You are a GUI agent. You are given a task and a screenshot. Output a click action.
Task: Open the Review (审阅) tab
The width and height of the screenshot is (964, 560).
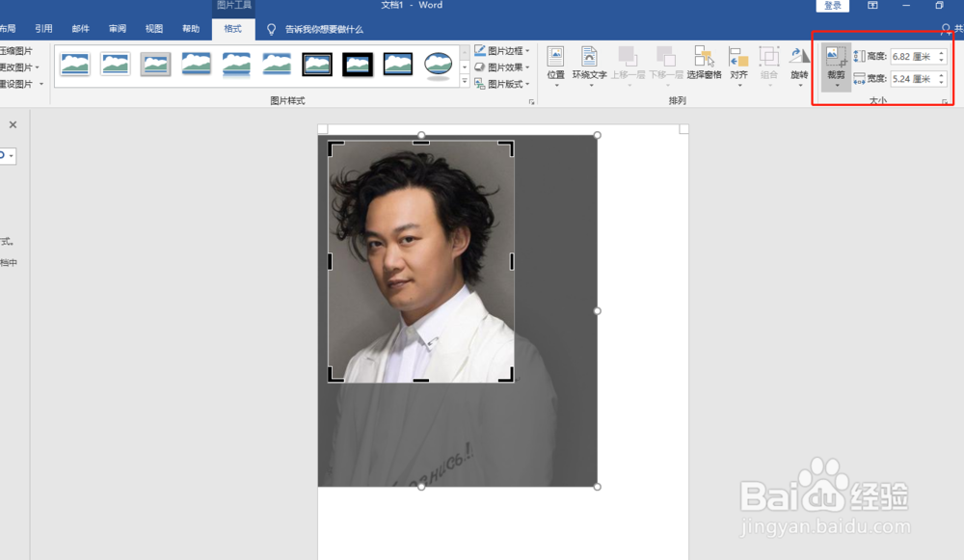click(118, 29)
